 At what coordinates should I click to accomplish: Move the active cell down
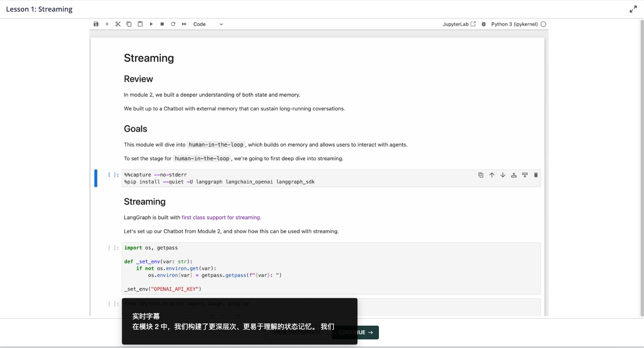pos(503,175)
